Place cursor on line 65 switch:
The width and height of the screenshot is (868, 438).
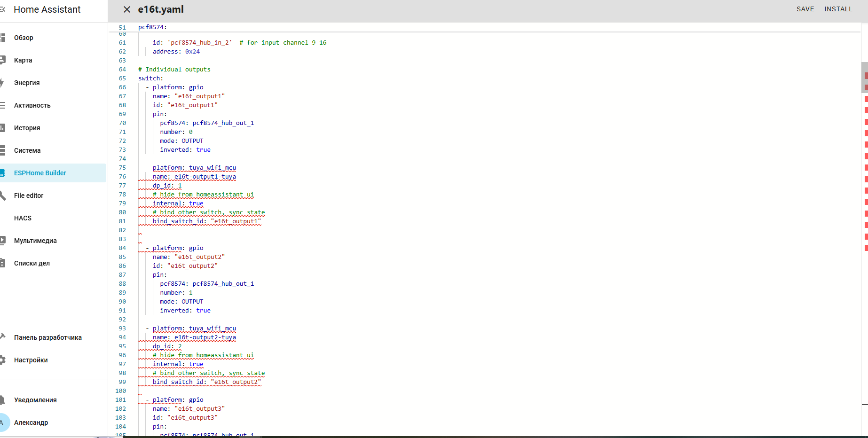pyautogui.click(x=150, y=78)
